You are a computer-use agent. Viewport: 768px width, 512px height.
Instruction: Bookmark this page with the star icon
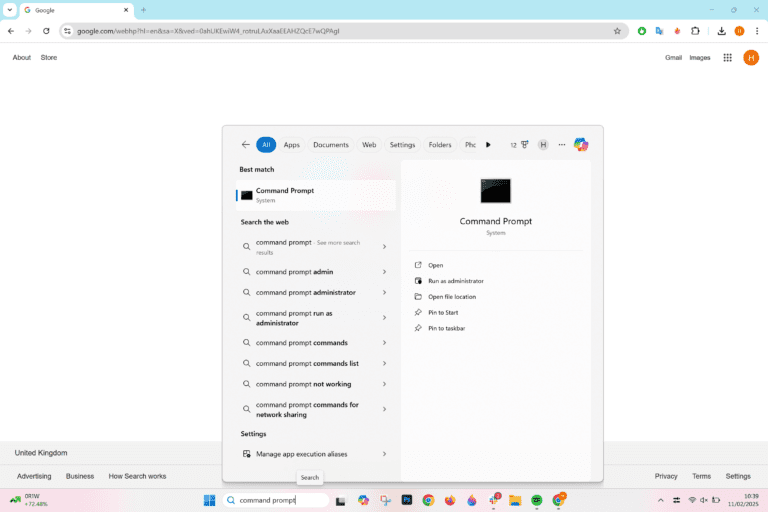617,31
